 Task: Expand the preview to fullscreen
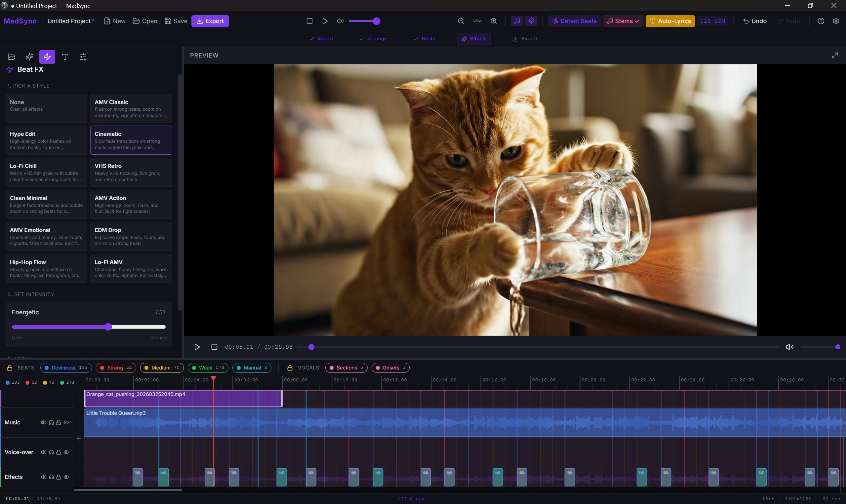click(835, 55)
